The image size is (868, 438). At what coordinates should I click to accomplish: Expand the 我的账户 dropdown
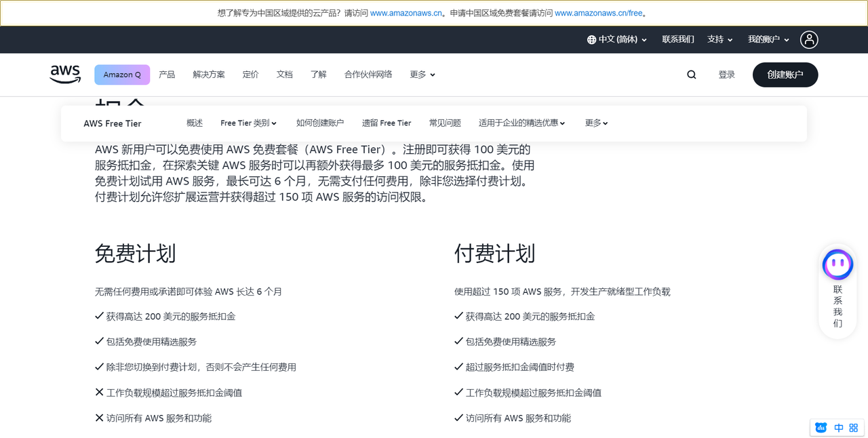768,40
